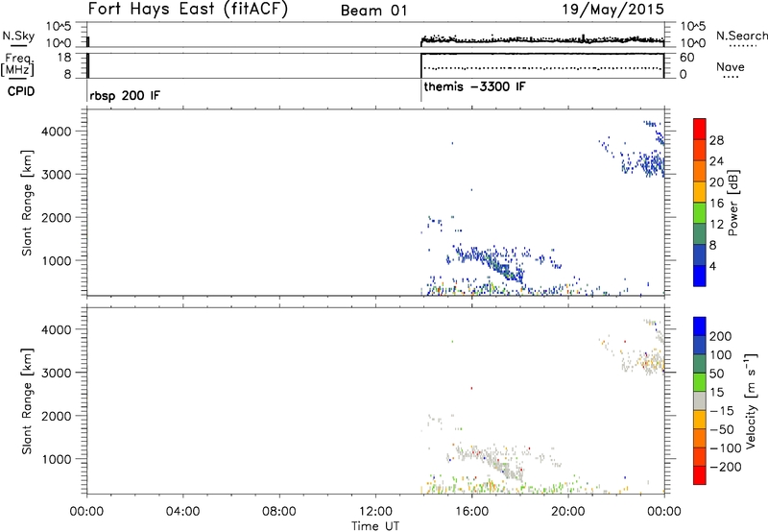Viewport: 768px width, 532px height.
Task: Pick the green velocity segment between 15 and 50
Action: [700, 381]
